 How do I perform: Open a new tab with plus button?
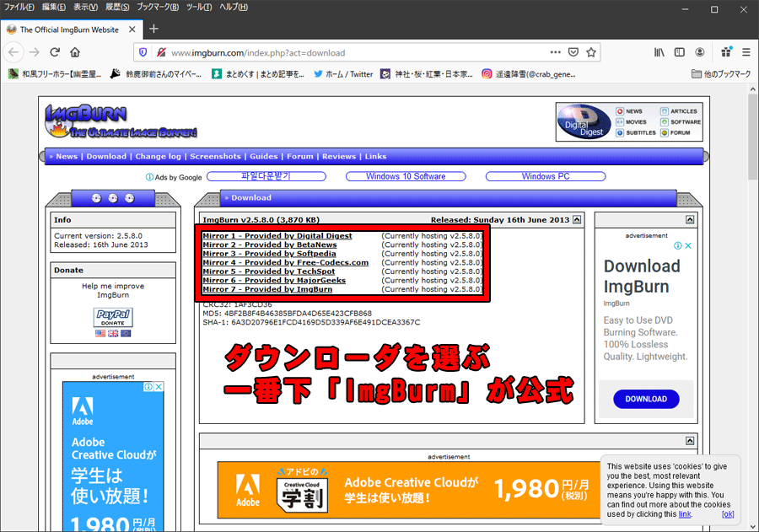tap(153, 29)
